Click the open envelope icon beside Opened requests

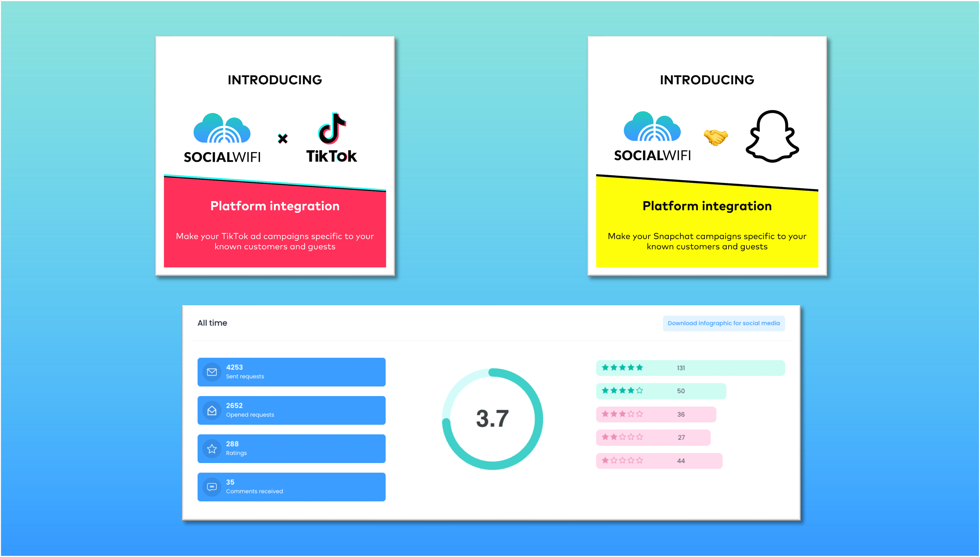(212, 411)
